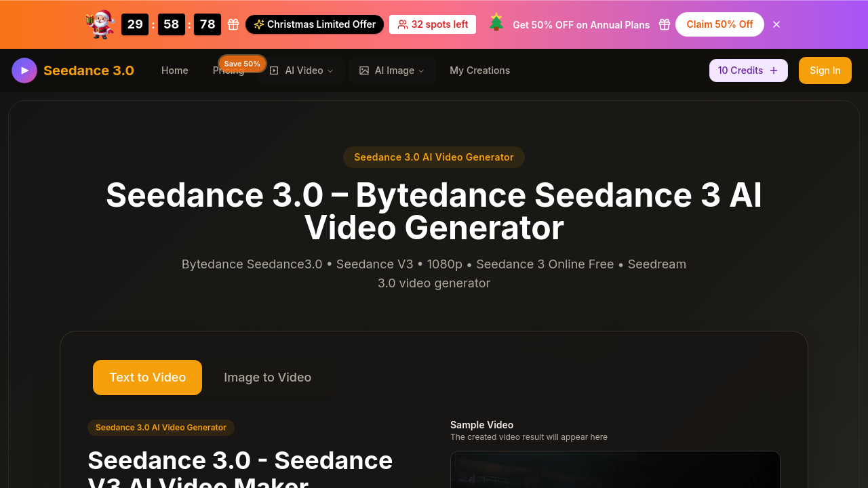Dismiss the Christmas promo banner

(x=776, y=24)
